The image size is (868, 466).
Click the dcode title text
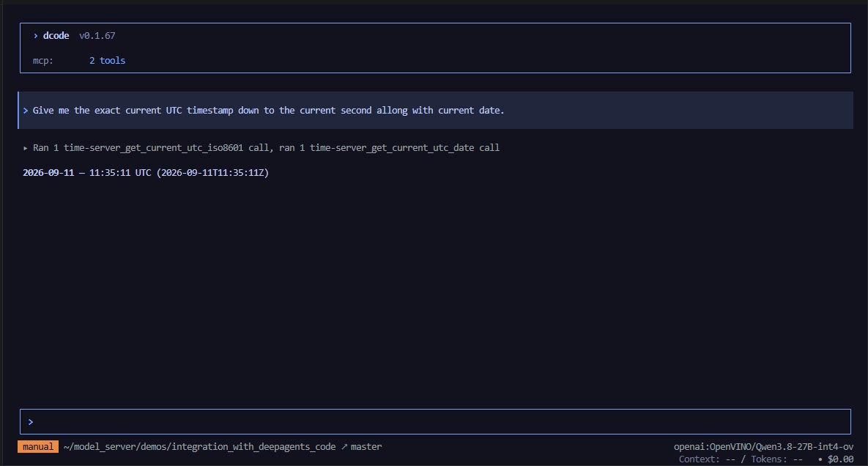56,35
